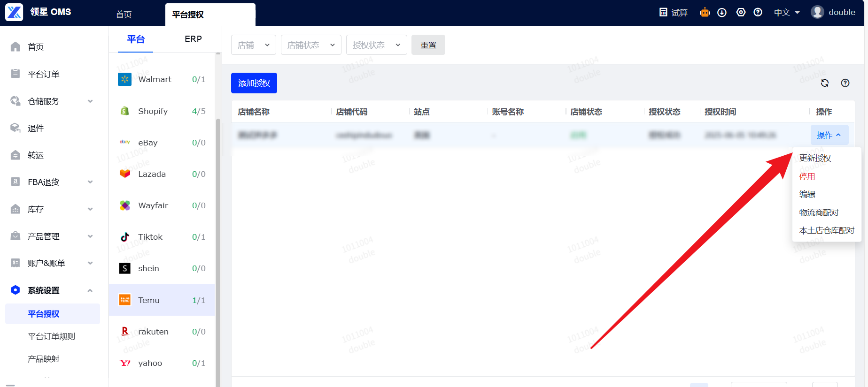Click the settings gear icon in header

741,12
